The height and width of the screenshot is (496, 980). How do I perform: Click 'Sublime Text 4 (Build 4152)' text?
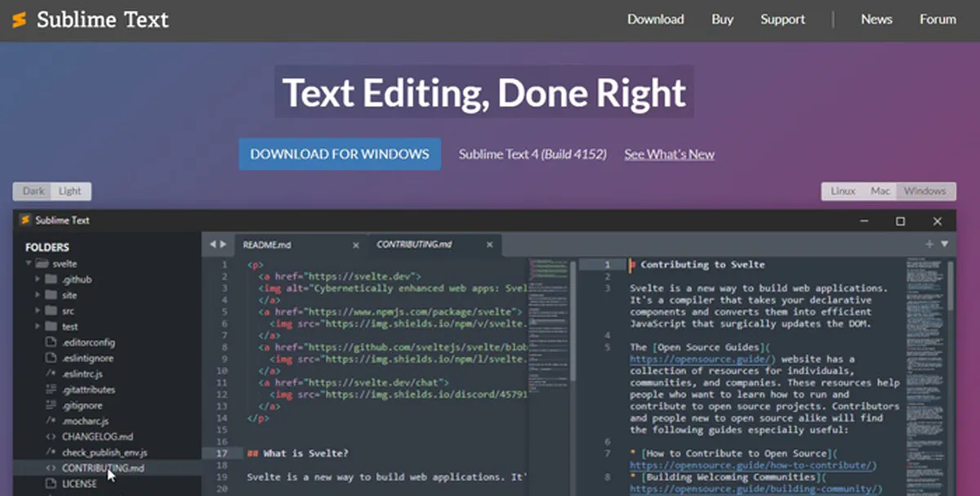(532, 154)
